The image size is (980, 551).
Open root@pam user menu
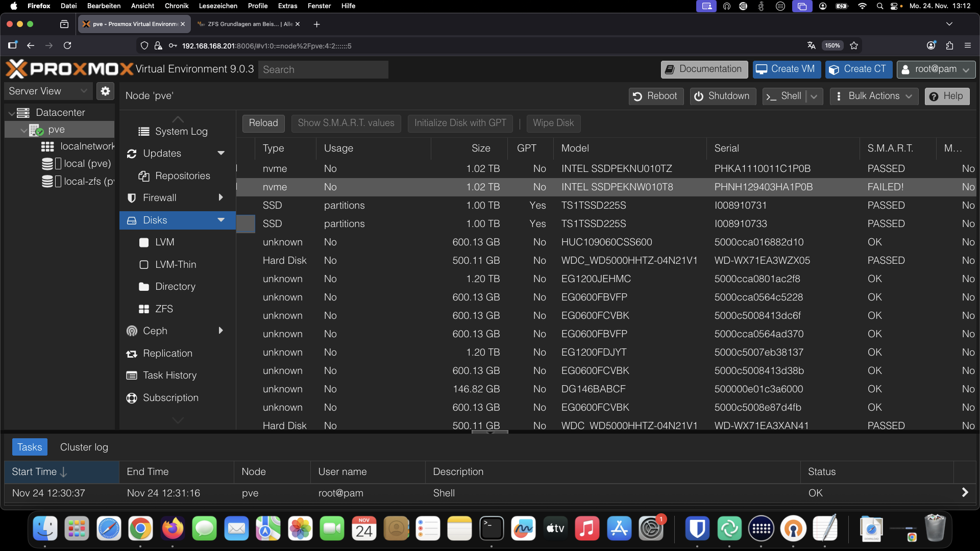[936, 69]
